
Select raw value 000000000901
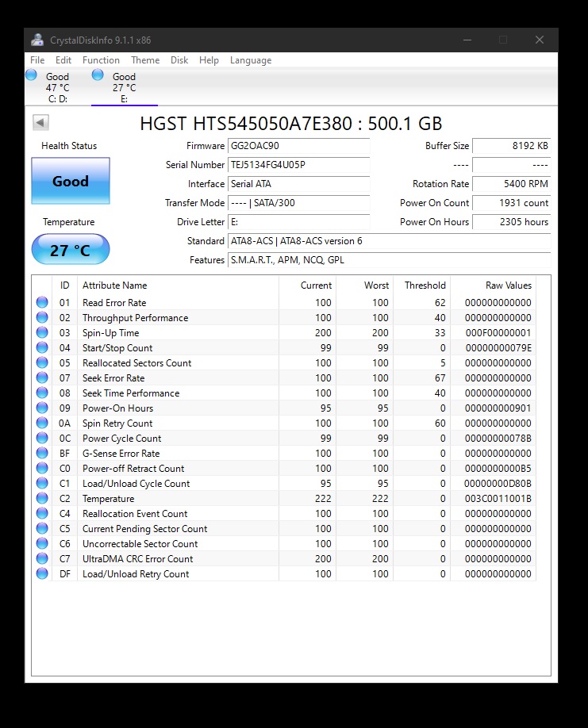point(498,408)
